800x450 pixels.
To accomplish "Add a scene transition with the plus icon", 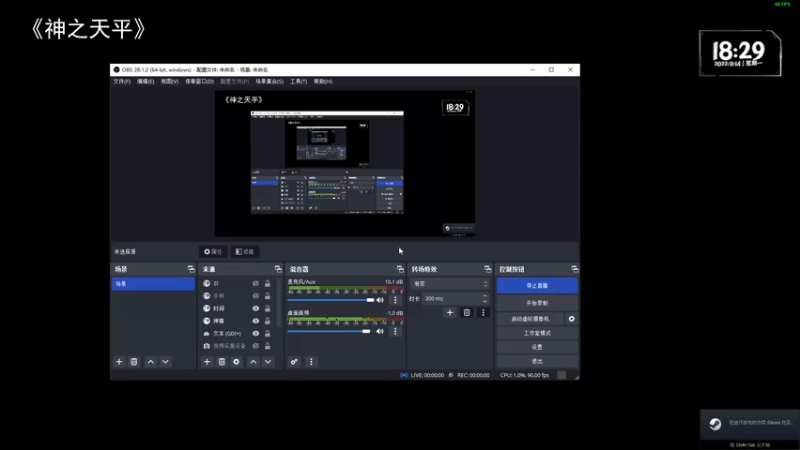I will [x=449, y=313].
